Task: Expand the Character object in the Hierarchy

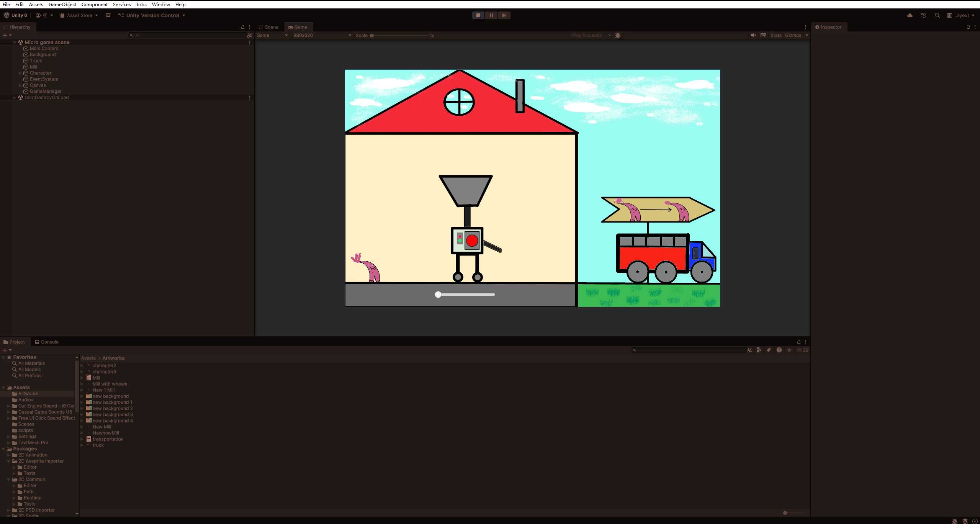Action: click(20, 73)
